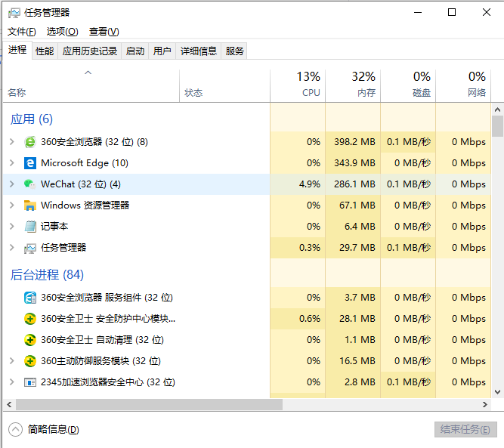Screen dimensions: 504x448
Task: Sort by the 磁盘 column header
Action: pos(408,85)
